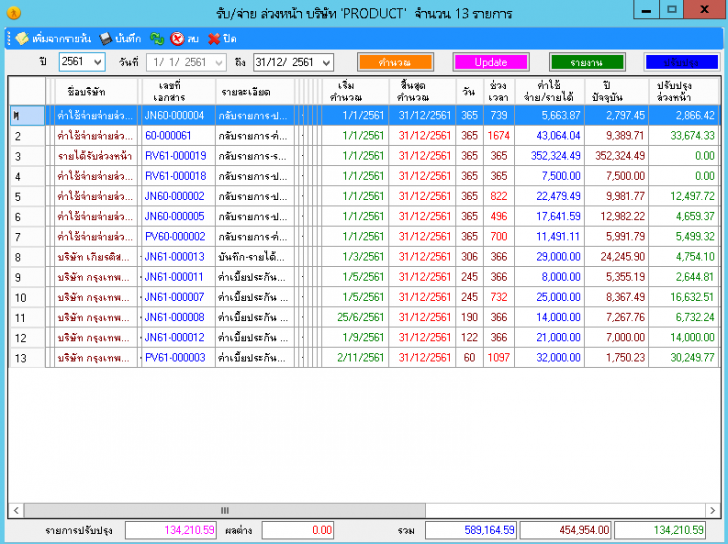Click the orange calculate button
Screen dimensions: 728x544
click(x=395, y=62)
